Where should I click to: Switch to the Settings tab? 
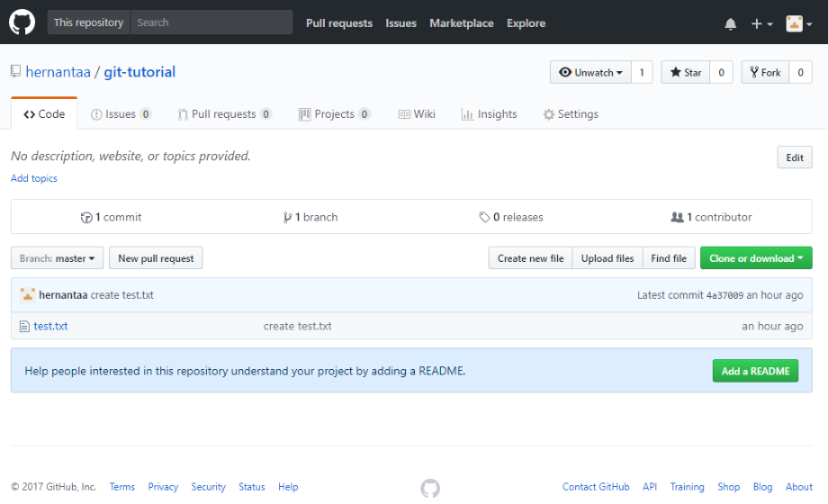pos(571,114)
